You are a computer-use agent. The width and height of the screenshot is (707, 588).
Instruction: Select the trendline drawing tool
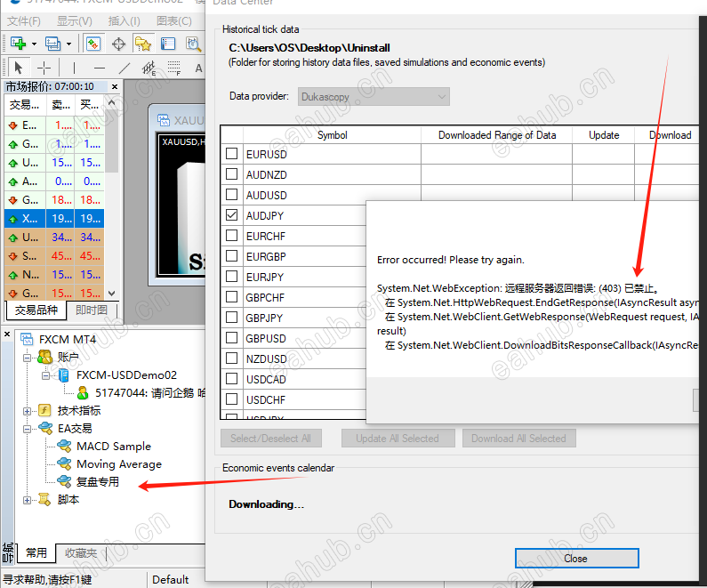pos(124,68)
